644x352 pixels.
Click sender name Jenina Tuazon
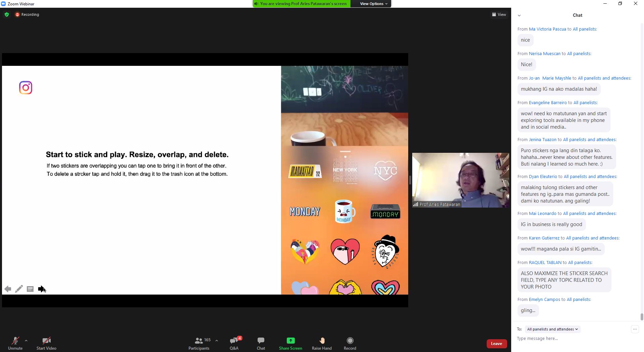(x=542, y=140)
